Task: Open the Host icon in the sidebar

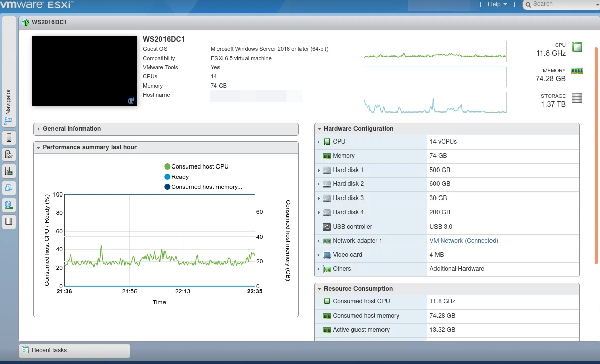Action: 9,137
